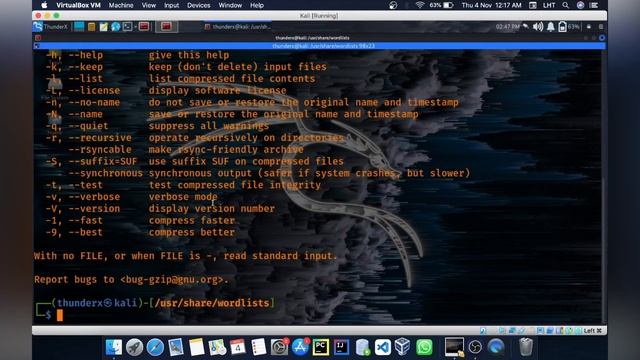Open the Devices menu
The width and height of the screenshot is (640, 360).
click(198, 5)
